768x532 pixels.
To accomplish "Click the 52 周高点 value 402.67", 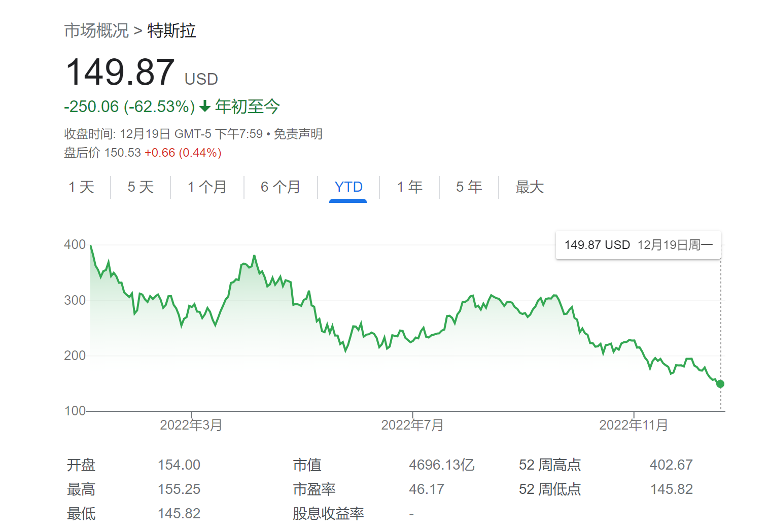I will [x=671, y=465].
